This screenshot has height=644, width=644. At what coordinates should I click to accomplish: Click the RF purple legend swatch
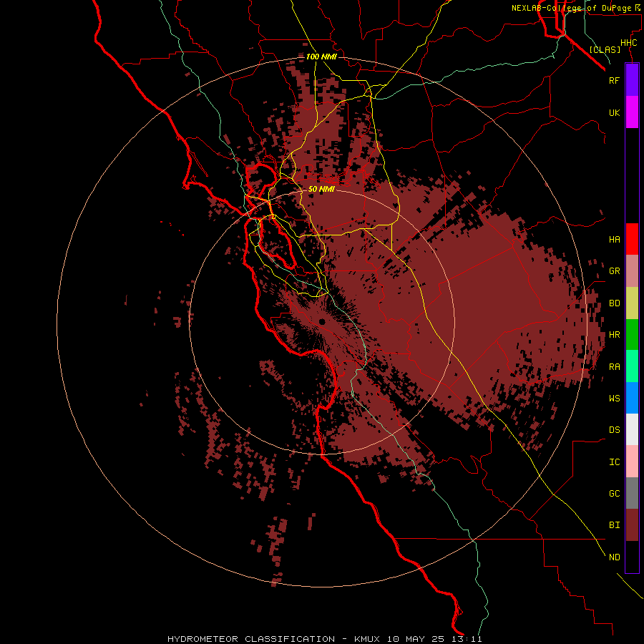632,80
